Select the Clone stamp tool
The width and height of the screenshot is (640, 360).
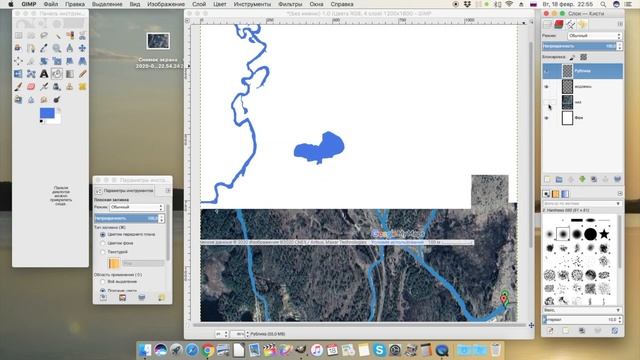click(x=70, y=87)
